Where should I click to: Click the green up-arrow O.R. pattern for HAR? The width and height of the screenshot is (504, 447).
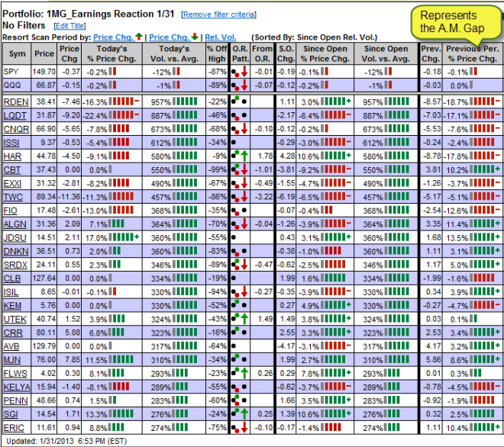pyautogui.click(x=243, y=156)
